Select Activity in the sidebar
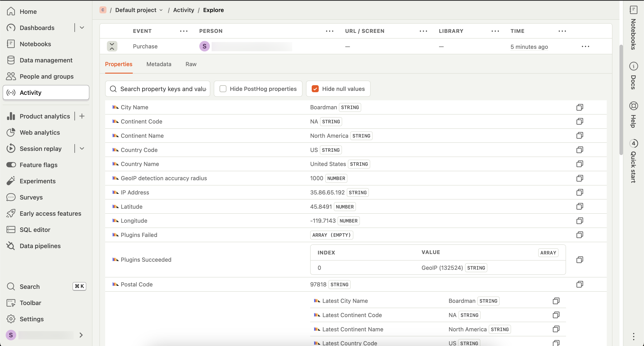 [x=46, y=93]
